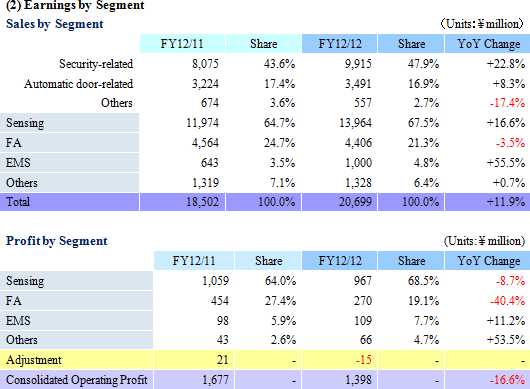The height and width of the screenshot is (389, 530).
Task: Click the Automatic door-related row label
Action: tap(78, 84)
